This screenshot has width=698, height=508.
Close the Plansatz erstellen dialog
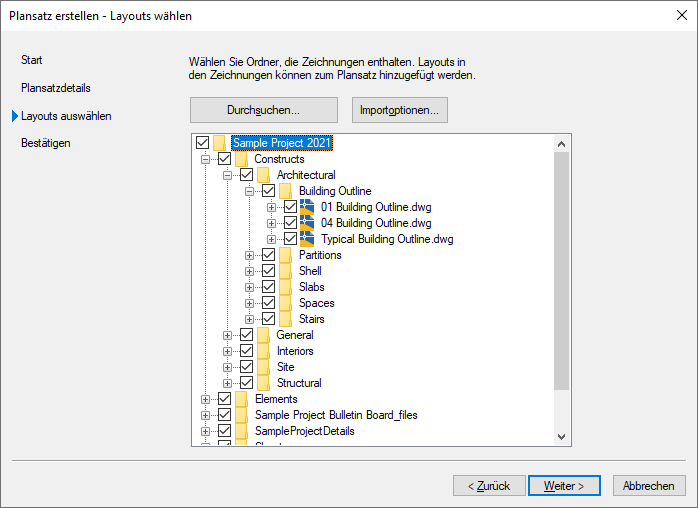click(682, 16)
